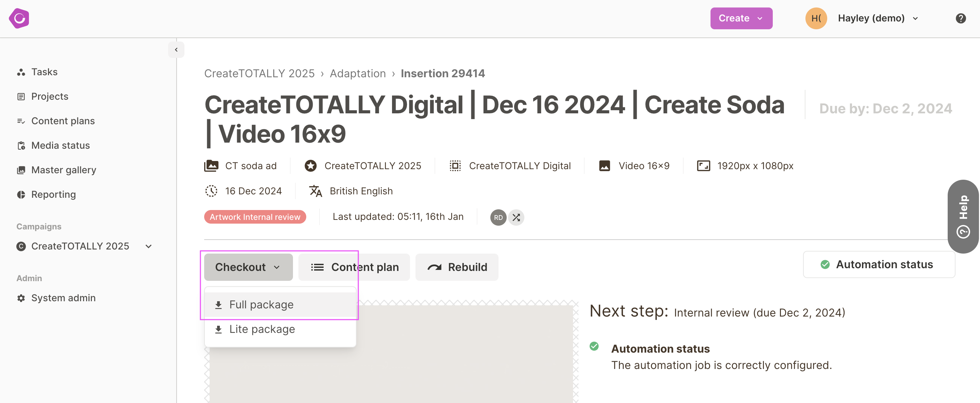980x403 pixels.
Task: Download the Full package option
Action: (x=280, y=305)
